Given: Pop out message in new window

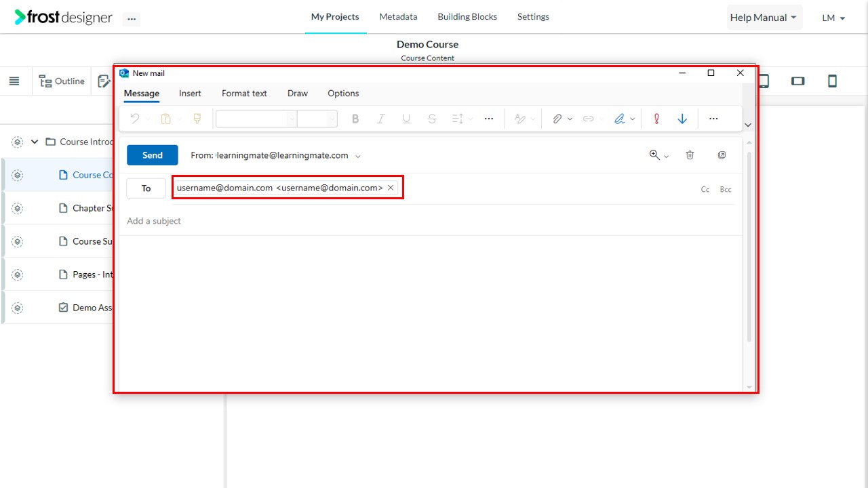Looking at the screenshot, I should coord(722,155).
